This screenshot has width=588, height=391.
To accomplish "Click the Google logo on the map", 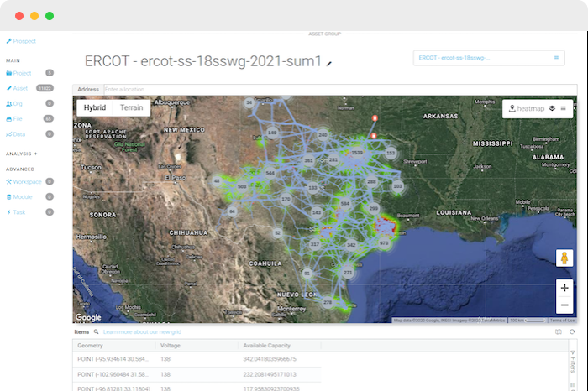I will pos(88,318).
